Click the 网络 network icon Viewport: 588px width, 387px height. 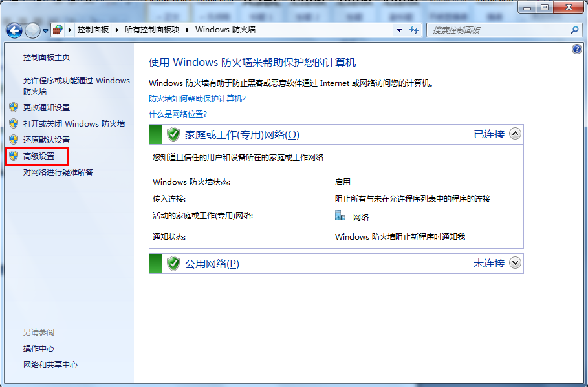(340, 215)
